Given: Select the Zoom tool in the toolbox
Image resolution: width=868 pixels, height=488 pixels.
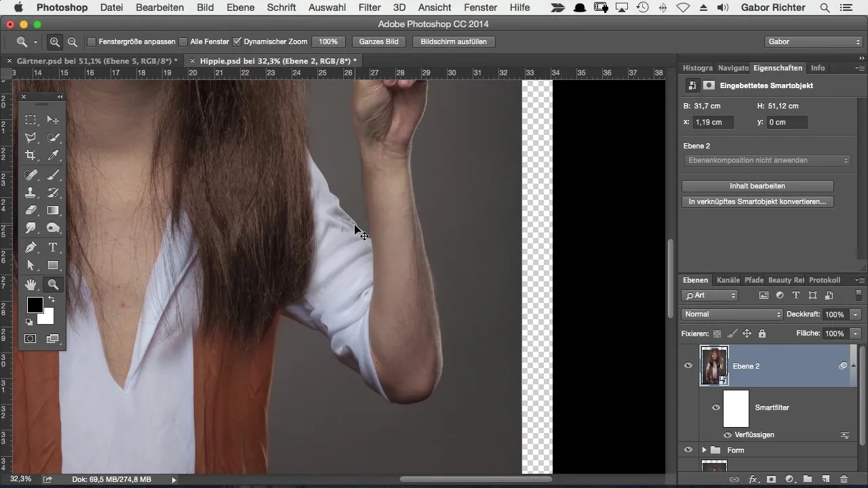Looking at the screenshot, I should pos(53,285).
